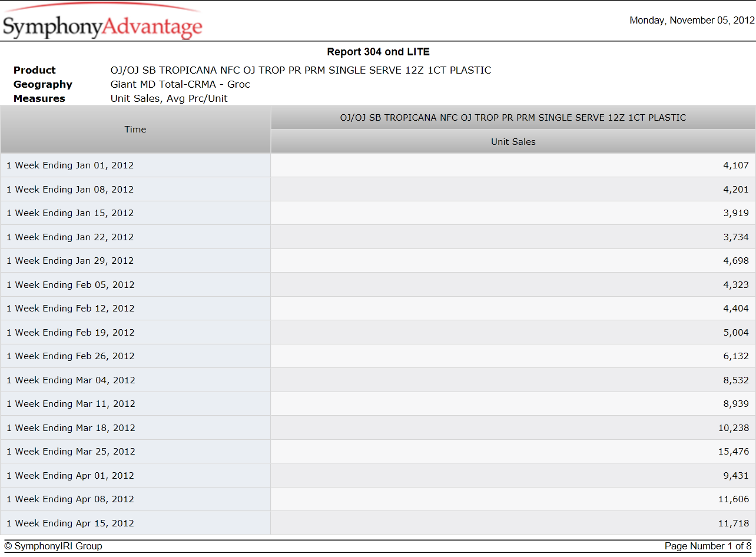
Task: Click the unit sales value 3,734
Action: point(736,237)
